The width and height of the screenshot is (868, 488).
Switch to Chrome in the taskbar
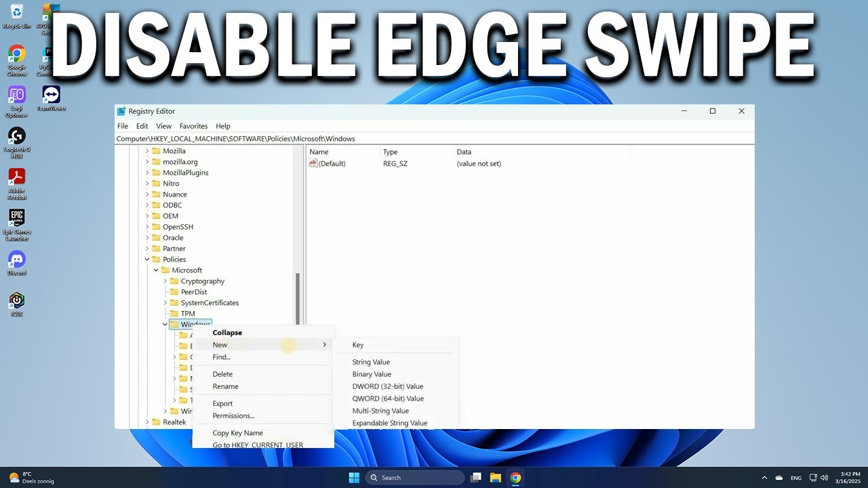(x=515, y=478)
